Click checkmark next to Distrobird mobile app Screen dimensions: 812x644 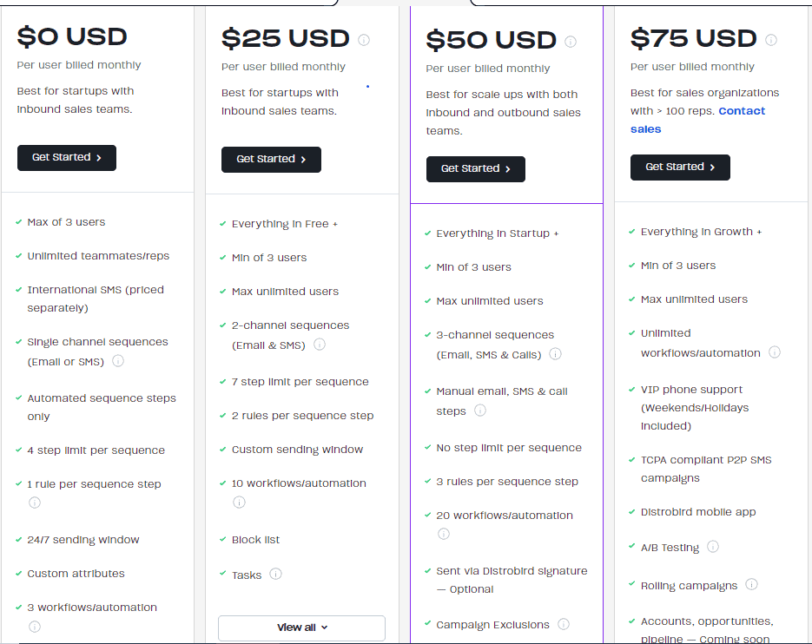click(631, 512)
